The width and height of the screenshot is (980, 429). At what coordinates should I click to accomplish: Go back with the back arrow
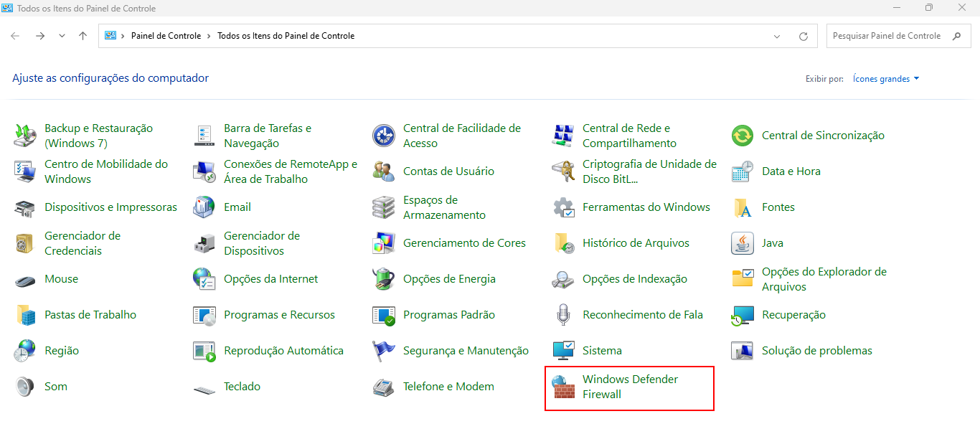pos(15,36)
